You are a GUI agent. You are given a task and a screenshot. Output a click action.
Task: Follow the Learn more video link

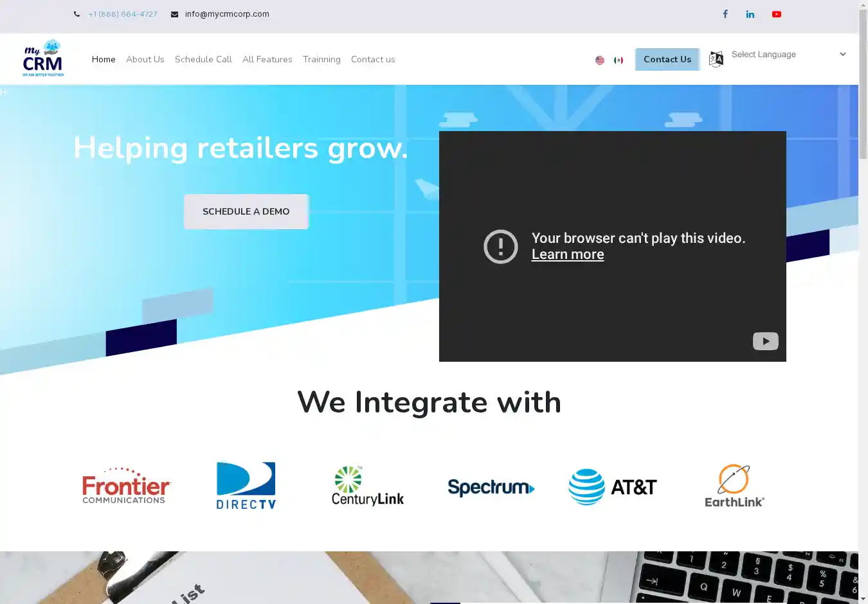568,254
